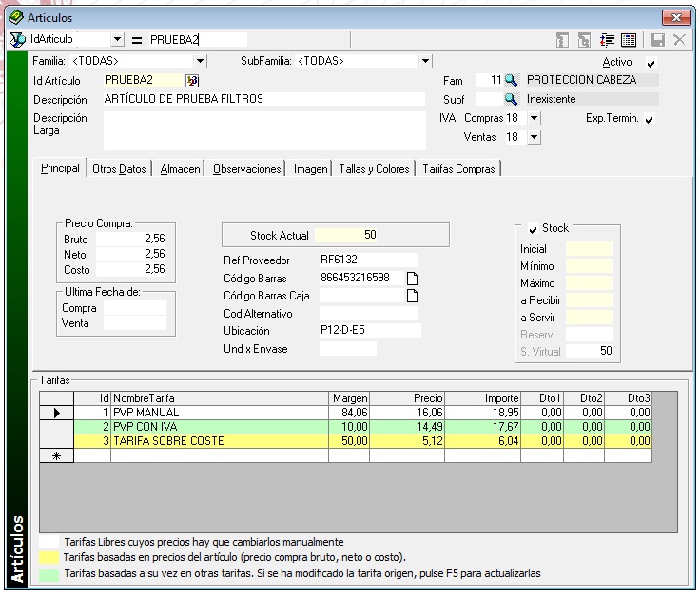700x598 pixels.
Task: Click the search value field containing PRUEBA2
Action: pyautogui.click(x=197, y=40)
